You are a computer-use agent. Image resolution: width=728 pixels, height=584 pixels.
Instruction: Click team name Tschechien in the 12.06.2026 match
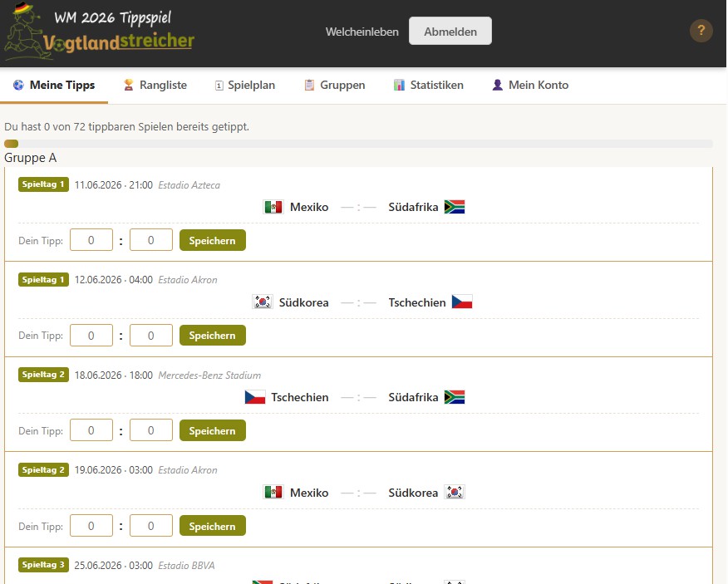[x=417, y=302]
